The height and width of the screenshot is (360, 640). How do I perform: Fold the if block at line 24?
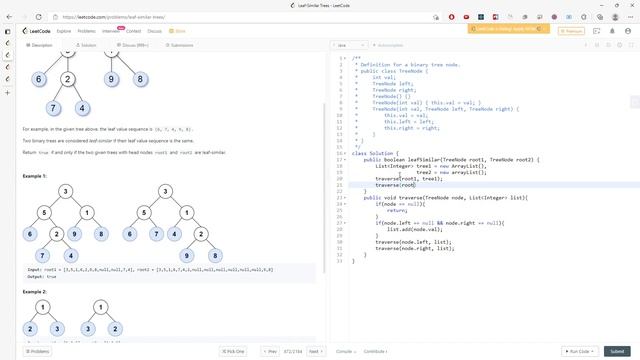tap(345, 204)
